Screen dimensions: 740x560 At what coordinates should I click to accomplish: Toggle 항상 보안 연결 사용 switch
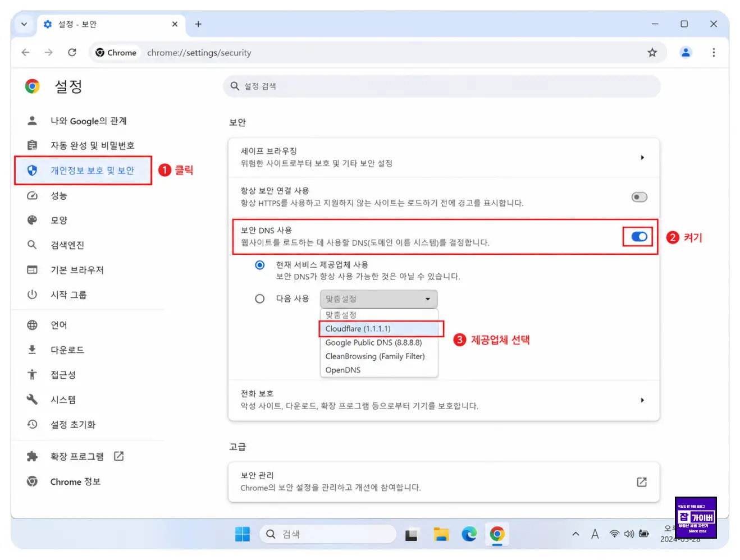click(639, 197)
